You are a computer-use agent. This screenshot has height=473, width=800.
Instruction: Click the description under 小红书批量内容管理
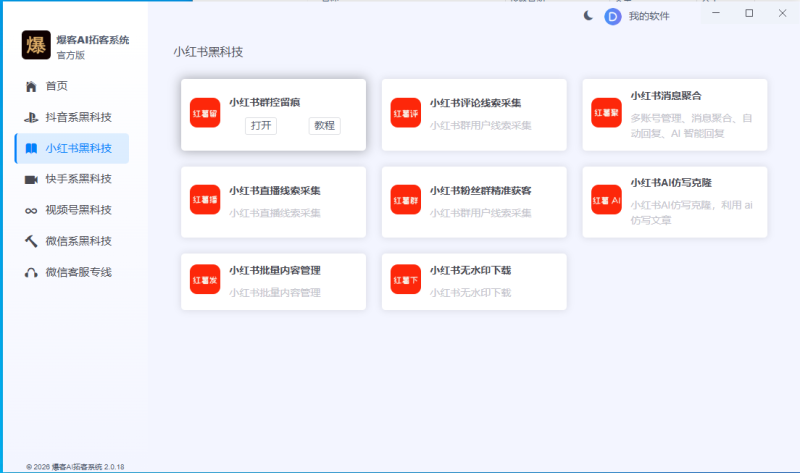click(x=274, y=293)
